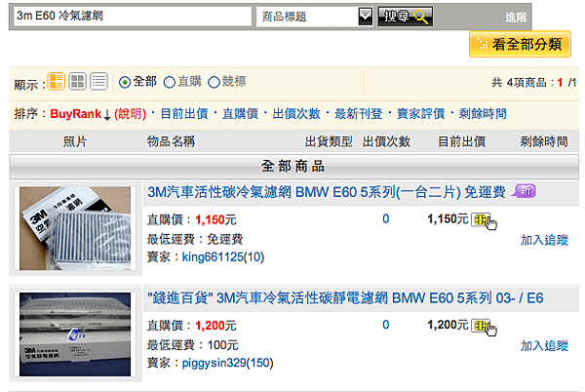Click the 免運費 shipping fee text
The width and height of the screenshot is (585, 392).
225,239
